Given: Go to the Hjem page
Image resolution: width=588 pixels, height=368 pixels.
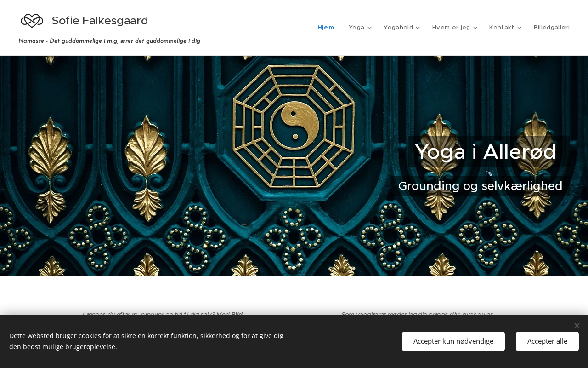Looking at the screenshot, I should pyautogui.click(x=326, y=28).
